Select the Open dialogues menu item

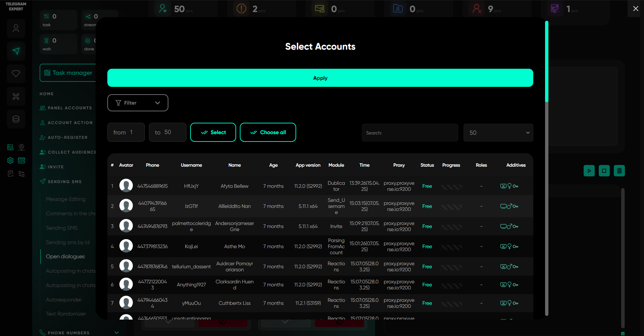pyautogui.click(x=65, y=257)
